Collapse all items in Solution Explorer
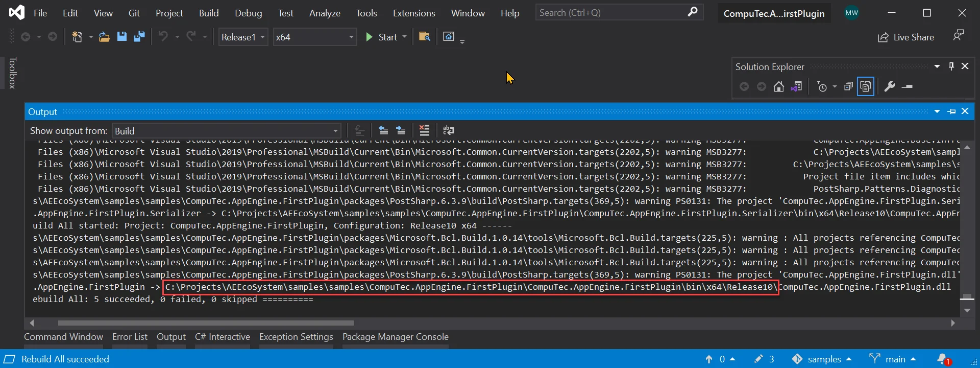The width and height of the screenshot is (980, 368). click(848, 87)
